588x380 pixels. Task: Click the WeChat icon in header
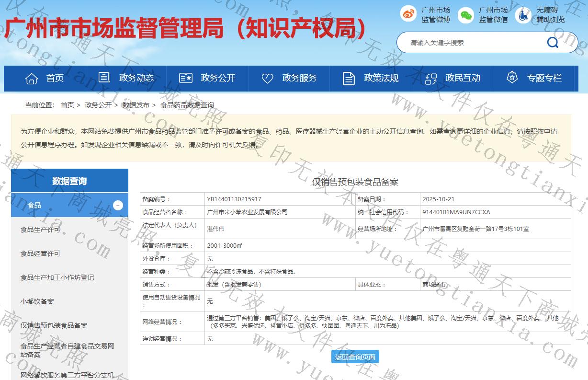[x=465, y=15]
